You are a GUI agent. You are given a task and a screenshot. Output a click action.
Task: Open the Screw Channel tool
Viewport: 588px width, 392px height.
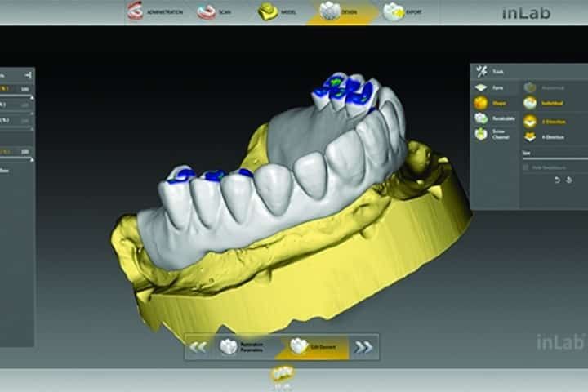click(494, 134)
